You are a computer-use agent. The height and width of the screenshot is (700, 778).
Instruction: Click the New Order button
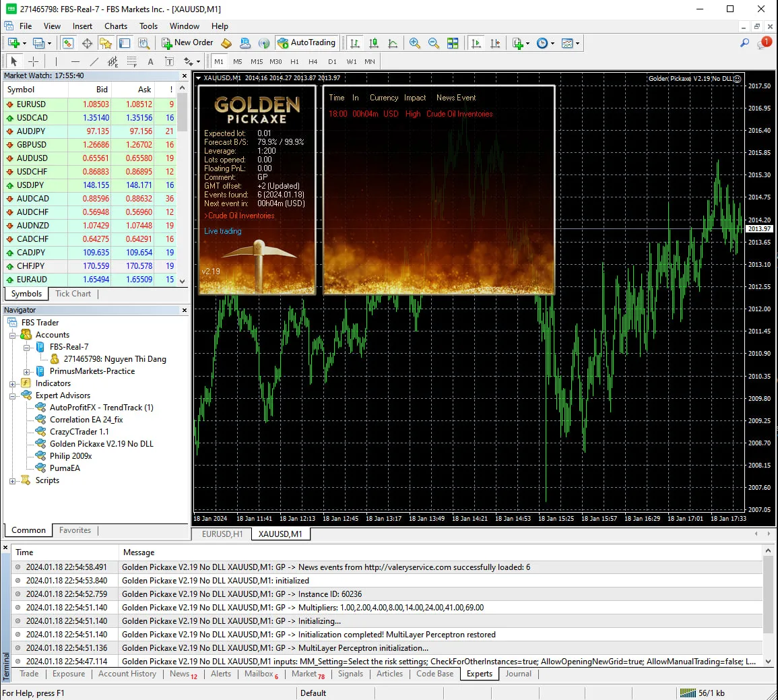(187, 42)
